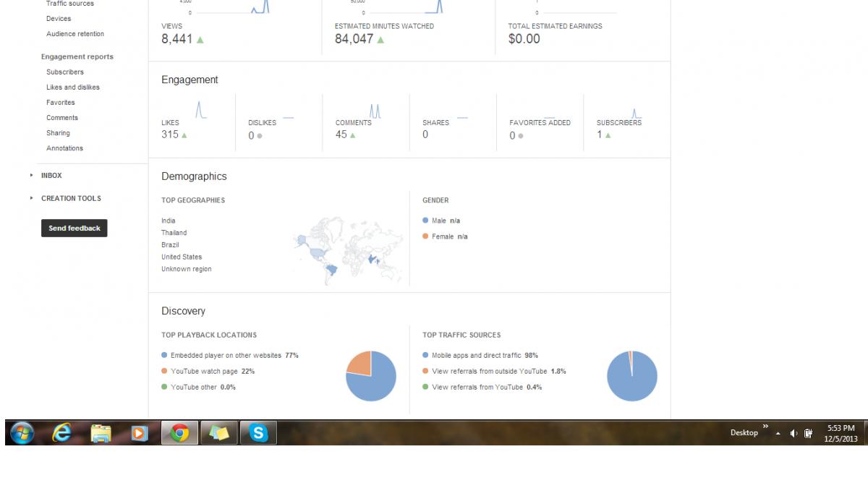Open Windows Explorer folder icon in taskbar
Screen dimensions: 868x488
(x=101, y=432)
